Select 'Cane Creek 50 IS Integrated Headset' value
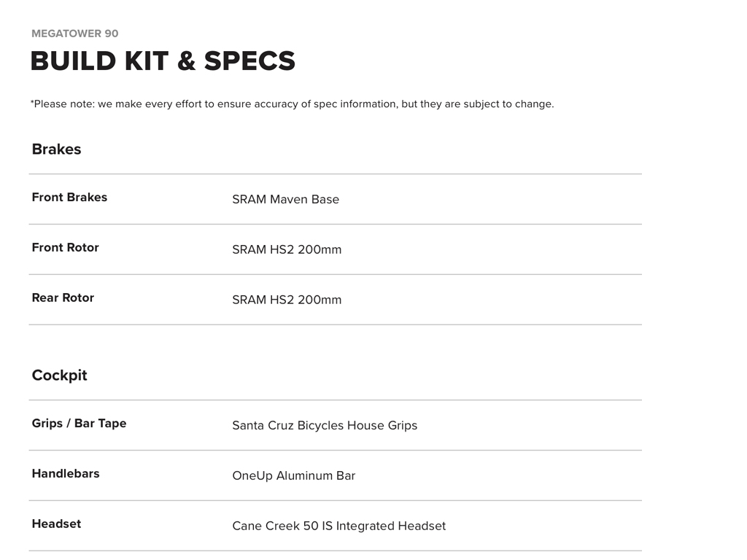 pyautogui.click(x=338, y=526)
